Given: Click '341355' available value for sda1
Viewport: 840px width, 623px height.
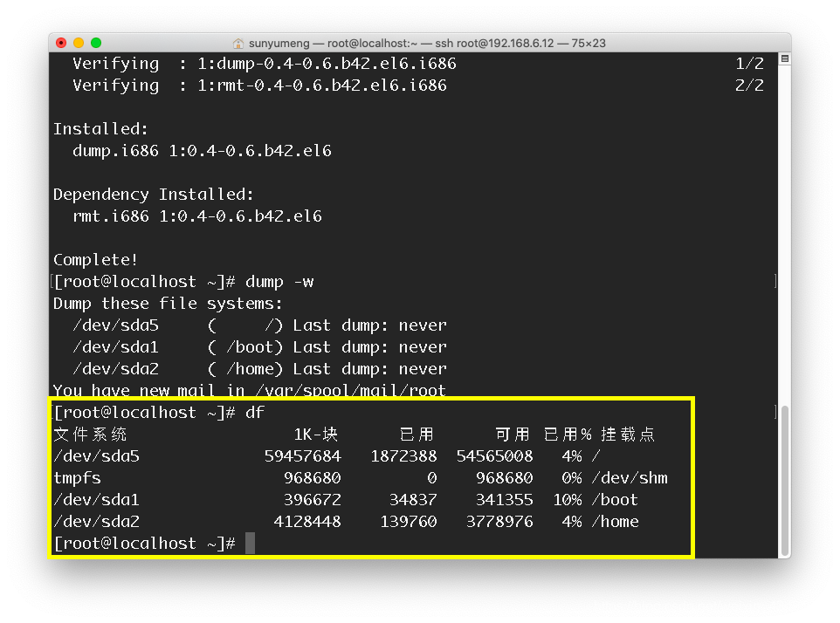Looking at the screenshot, I should 505,500.
